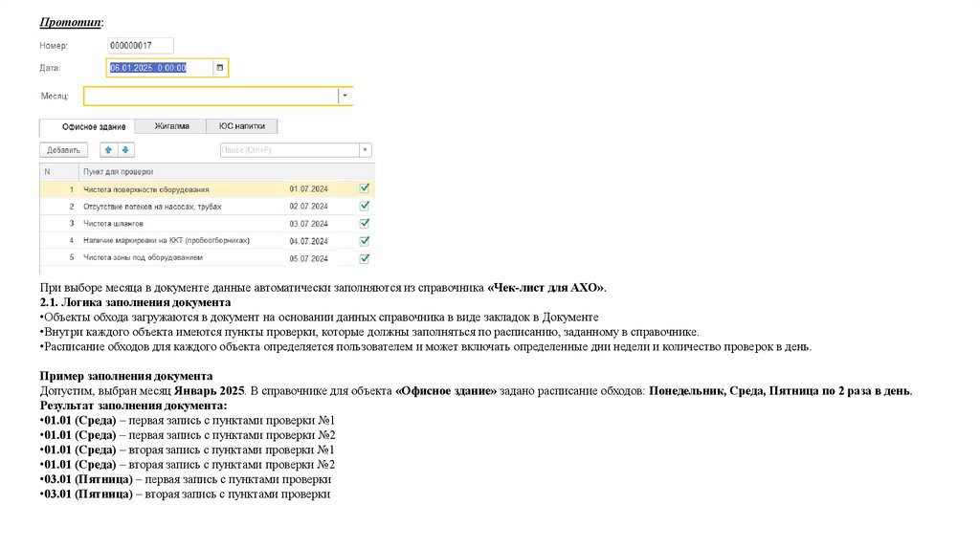The height and width of the screenshot is (549, 980).
Task: Click the date cell 01.07.2024
Action: click(309, 188)
